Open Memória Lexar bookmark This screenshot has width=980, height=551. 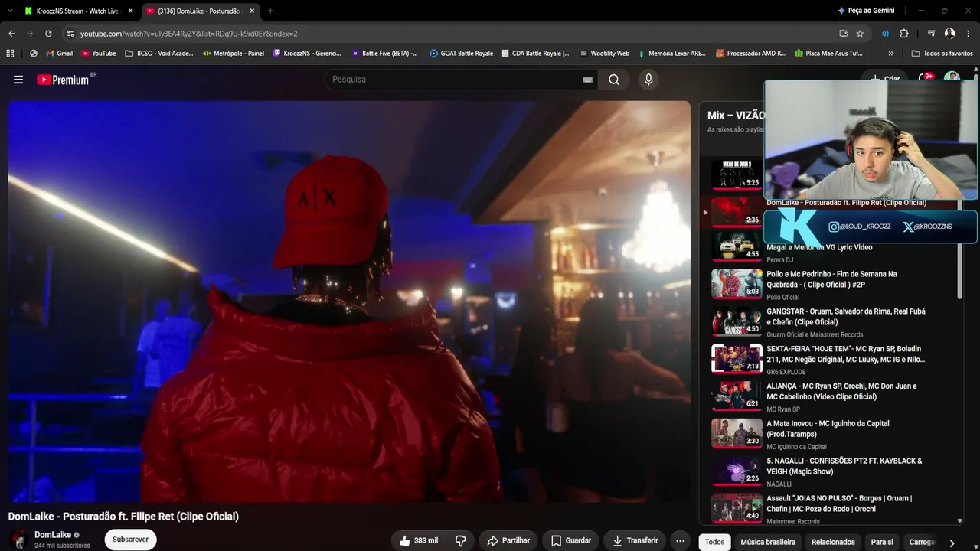point(671,54)
